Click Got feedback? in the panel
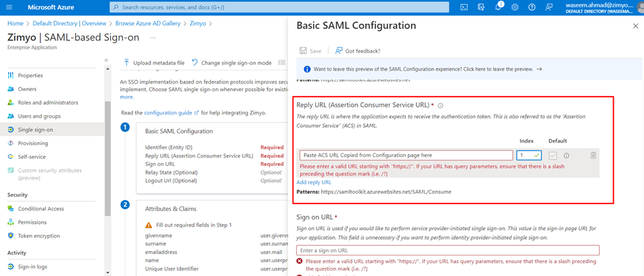This screenshot has height=276, width=644. [358, 51]
